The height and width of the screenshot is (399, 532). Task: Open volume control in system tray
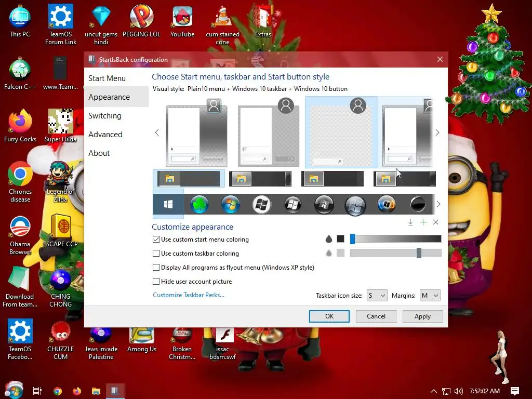pyautogui.click(x=459, y=391)
